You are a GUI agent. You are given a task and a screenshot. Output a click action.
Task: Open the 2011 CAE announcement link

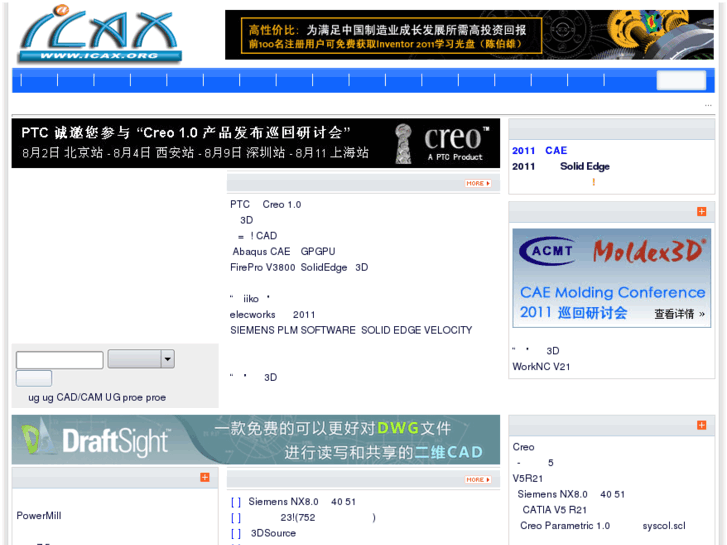click(x=540, y=151)
